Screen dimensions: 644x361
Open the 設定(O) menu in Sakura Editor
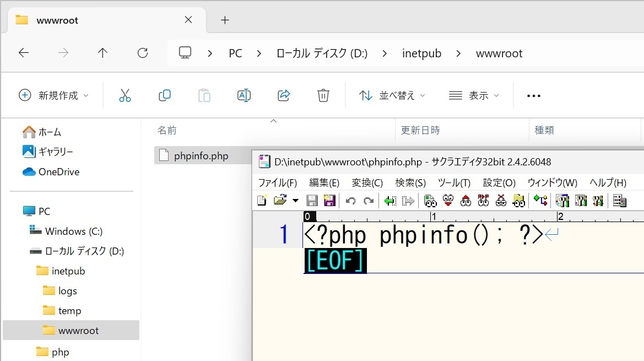coord(499,182)
